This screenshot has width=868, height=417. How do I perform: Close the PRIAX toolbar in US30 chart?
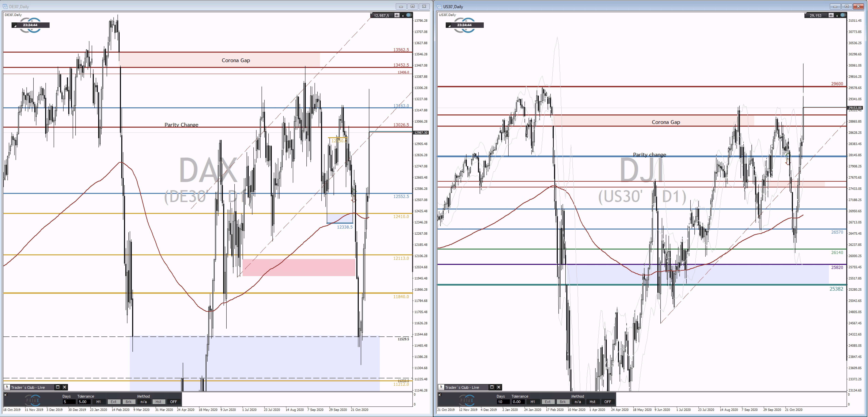point(439,395)
